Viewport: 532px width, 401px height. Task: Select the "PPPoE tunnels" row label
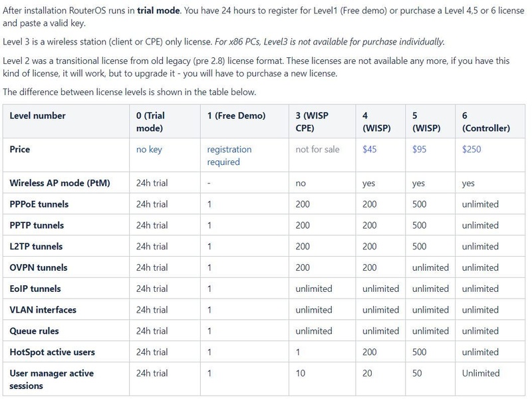(39, 204)
